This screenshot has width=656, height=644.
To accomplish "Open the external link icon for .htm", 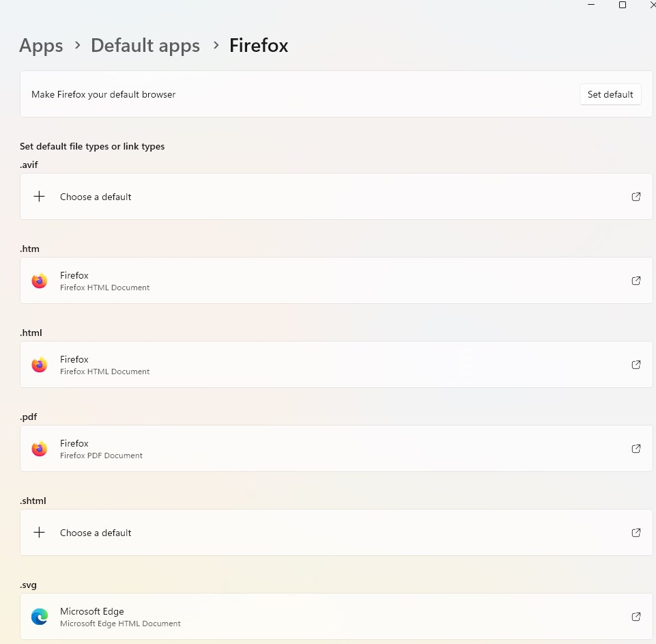I will click(636, 281).
